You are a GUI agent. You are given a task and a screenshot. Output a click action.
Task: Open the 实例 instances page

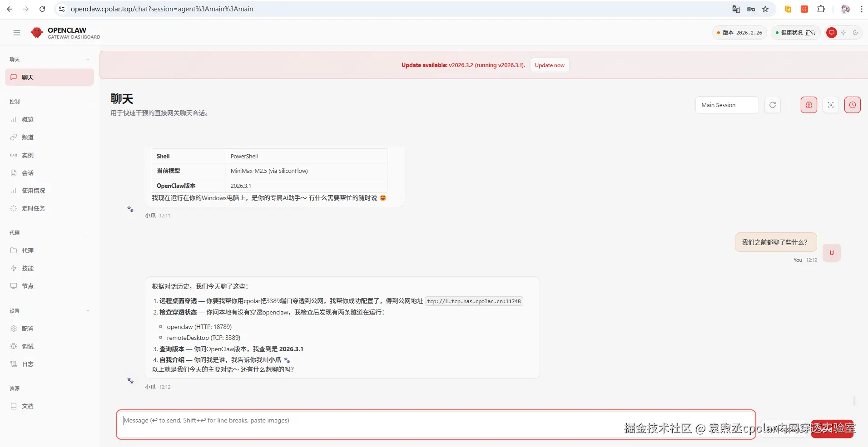click(x=50, y=155)
